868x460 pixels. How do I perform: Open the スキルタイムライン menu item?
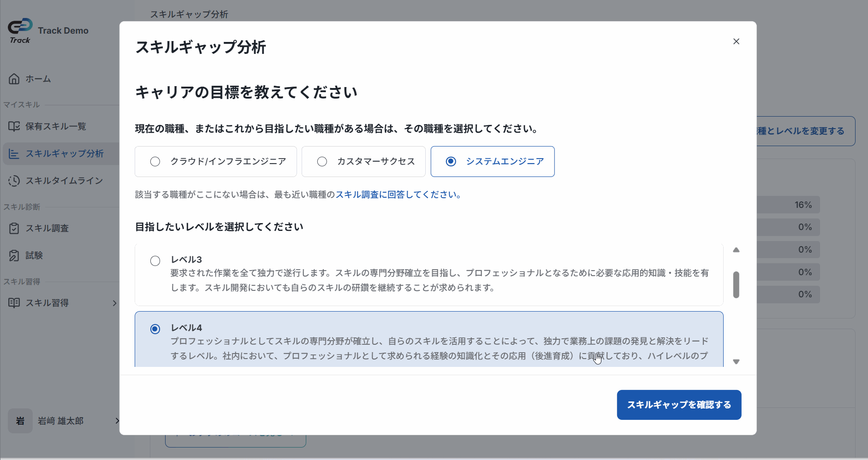[64, 181]
